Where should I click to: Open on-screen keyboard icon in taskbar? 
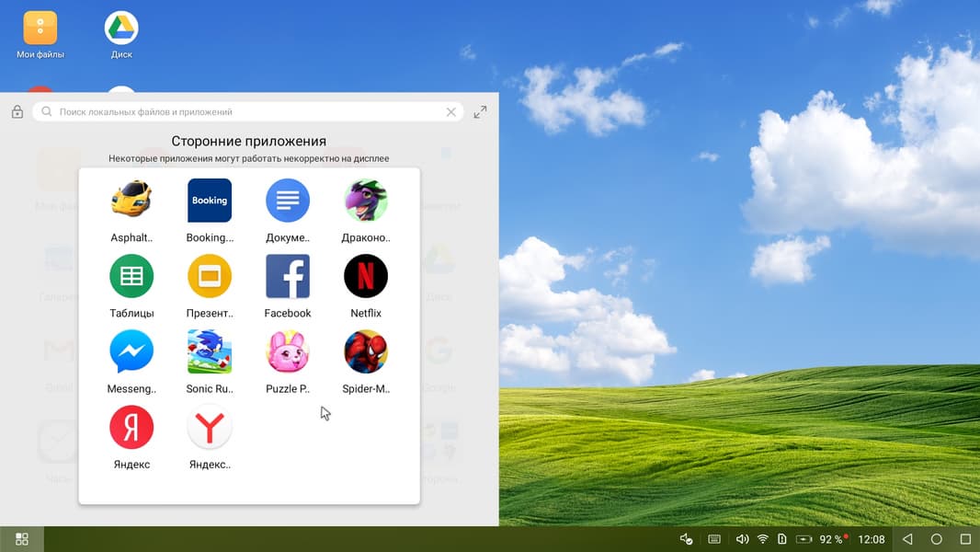click(x=714, y=539)
